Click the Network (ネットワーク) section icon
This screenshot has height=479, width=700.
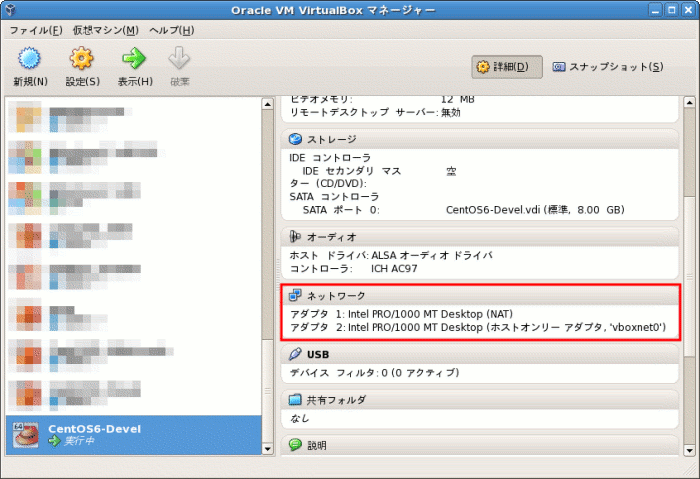tap(296, 296)
